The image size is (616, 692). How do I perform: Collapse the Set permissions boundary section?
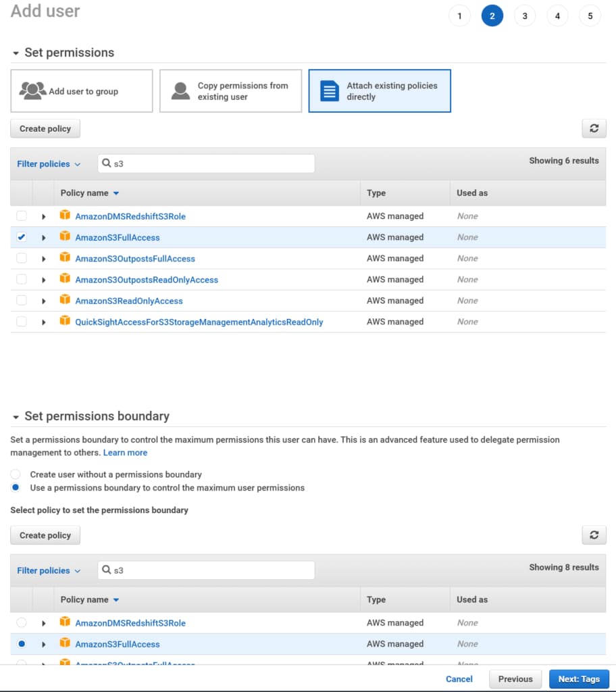(x=16, y=416)
